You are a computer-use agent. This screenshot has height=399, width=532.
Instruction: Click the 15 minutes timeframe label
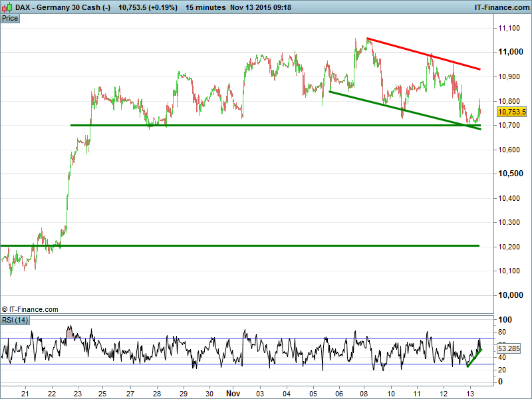[x=204, y=7]
